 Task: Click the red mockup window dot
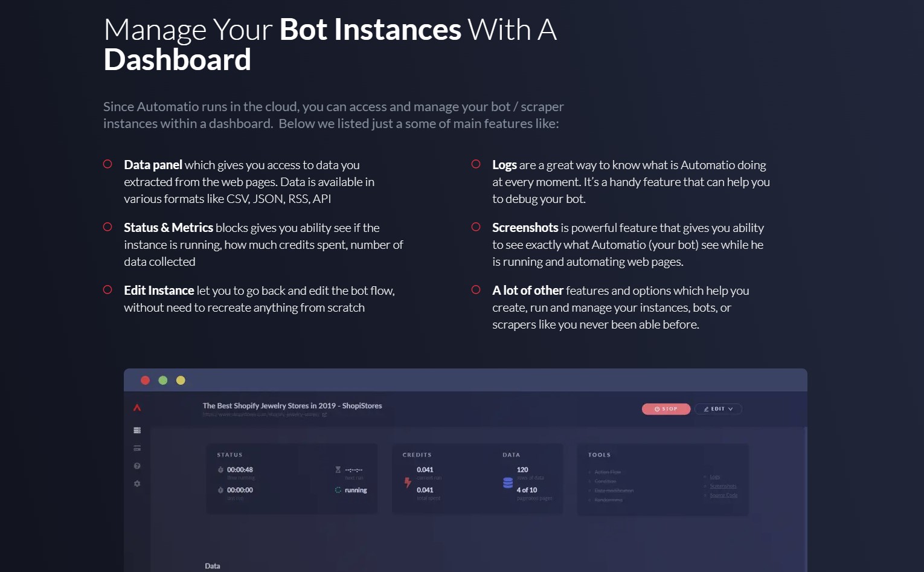point(145,380)
